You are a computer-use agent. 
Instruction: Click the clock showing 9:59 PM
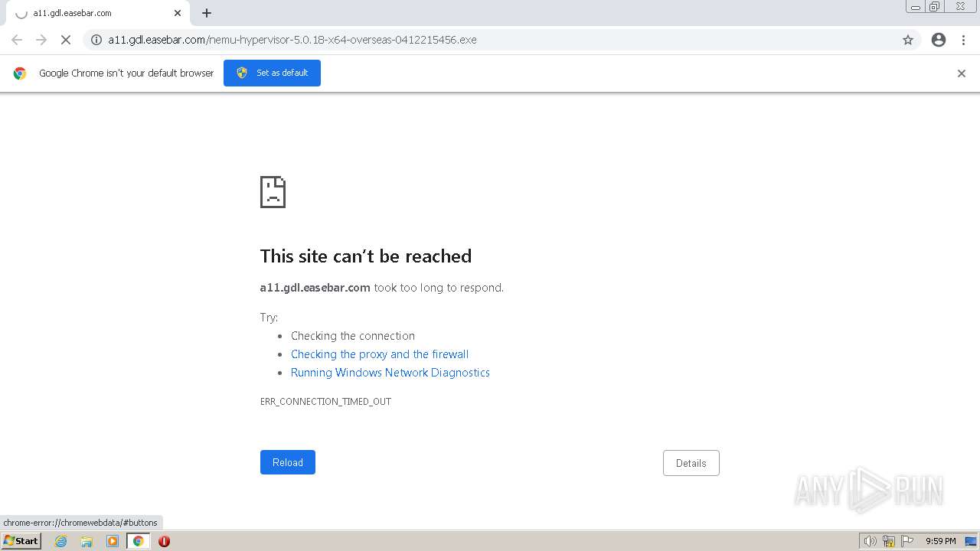tap(941, 541)
